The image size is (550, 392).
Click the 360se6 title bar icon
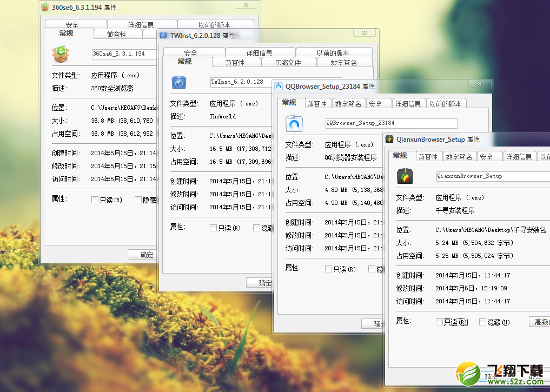pyautogui.click(x=45, y=7)
